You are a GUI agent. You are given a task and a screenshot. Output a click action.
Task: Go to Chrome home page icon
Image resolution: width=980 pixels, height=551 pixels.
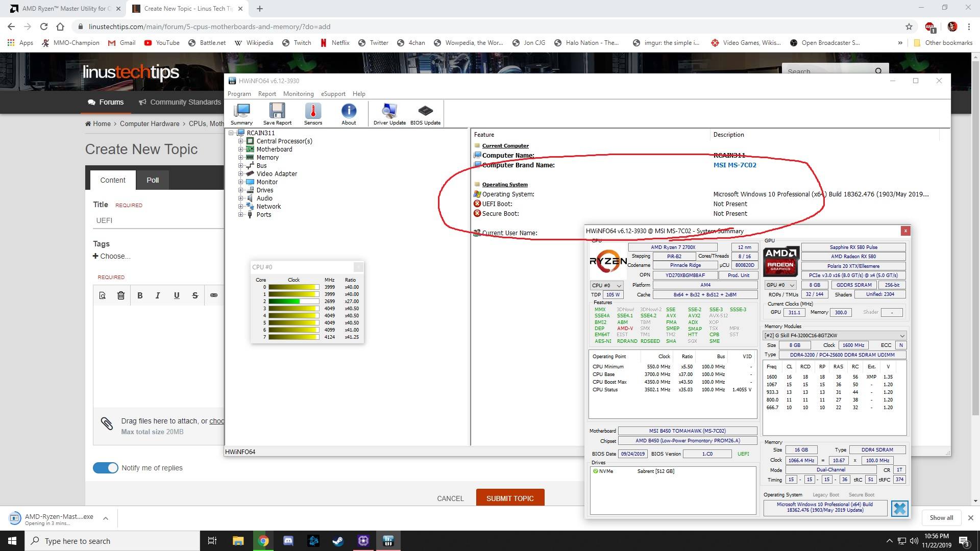[60, 27]
